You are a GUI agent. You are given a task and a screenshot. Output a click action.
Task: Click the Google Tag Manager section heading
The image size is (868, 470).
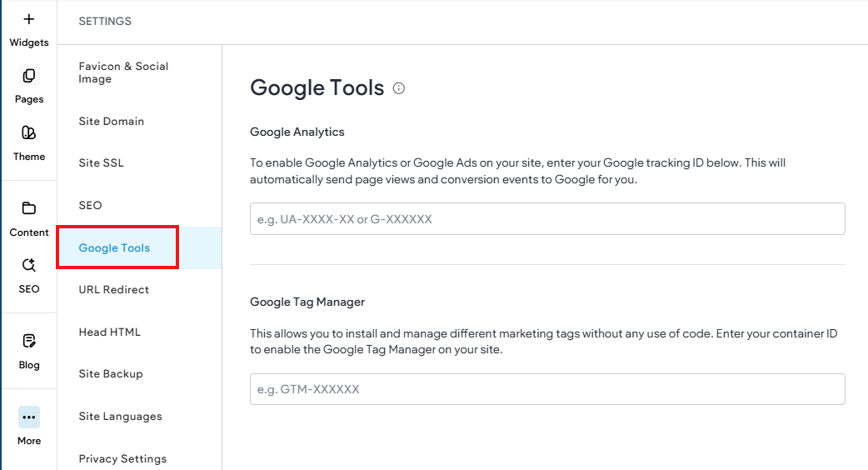(307, 302)
